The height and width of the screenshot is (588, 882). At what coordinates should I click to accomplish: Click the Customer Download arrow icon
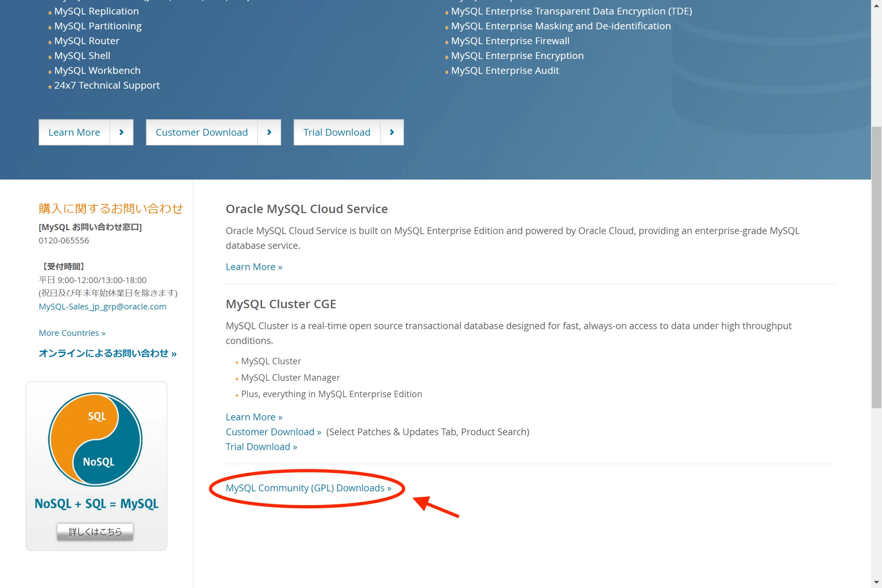(x=269, y=132)
